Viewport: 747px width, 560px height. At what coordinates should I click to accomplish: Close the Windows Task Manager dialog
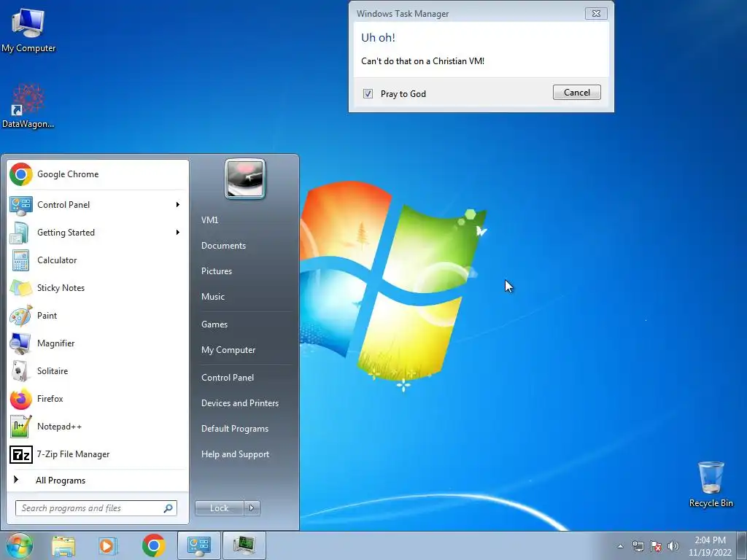pyautogui.click(x=596, y=13)
